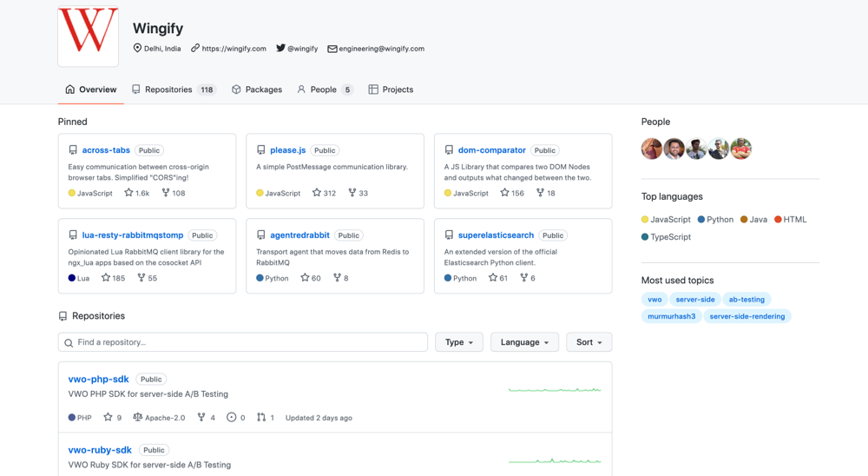Click engineering@wingify.com email address
868x476 pixels.
click(381, 49)
